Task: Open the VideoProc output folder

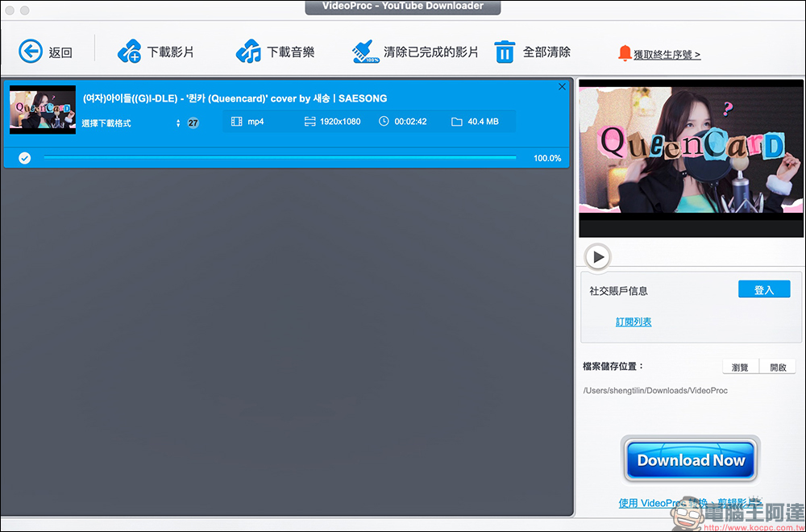Action: (777, 367)
